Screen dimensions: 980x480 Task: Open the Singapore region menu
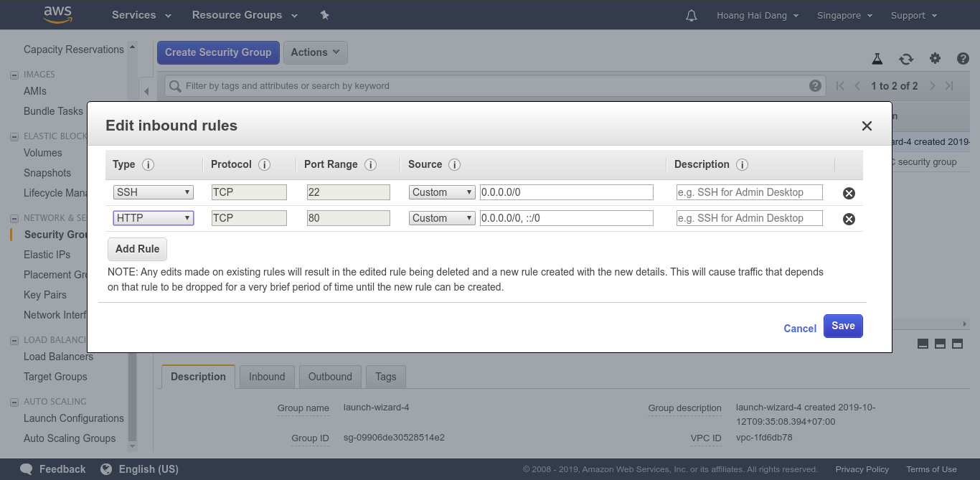pos(844,15)
